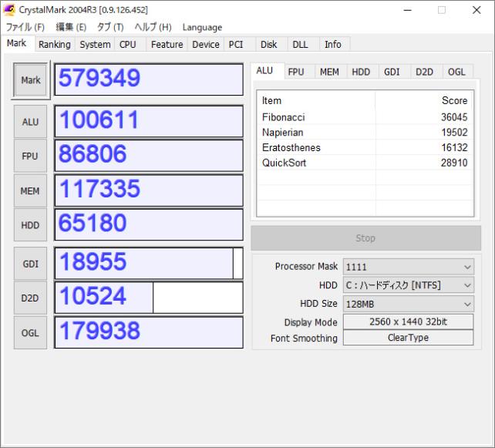495x448 pixels.
Task: Launch the MEM benchmark test
Action: [x=31, y=190]
